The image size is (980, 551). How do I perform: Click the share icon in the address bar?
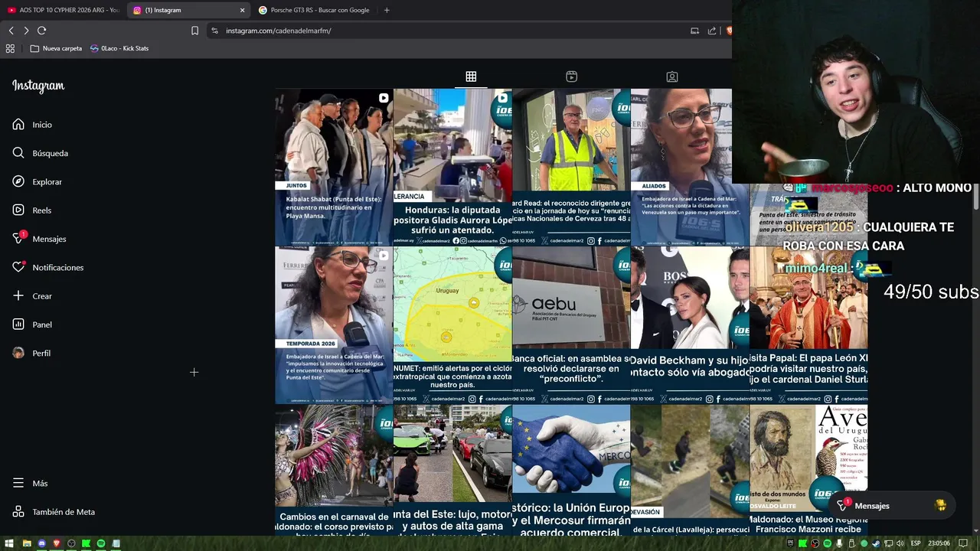click(x=712, y=31)
